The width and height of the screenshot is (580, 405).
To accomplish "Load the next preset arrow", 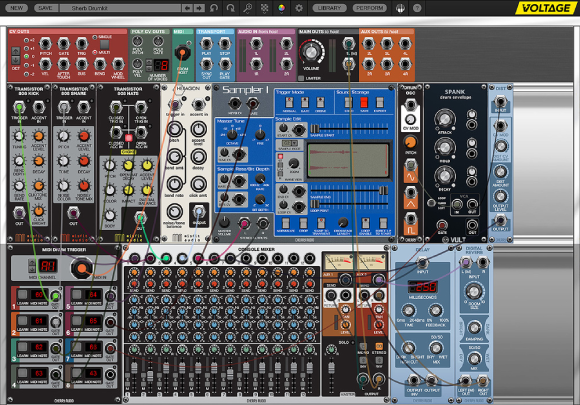I will click(199, 8).
